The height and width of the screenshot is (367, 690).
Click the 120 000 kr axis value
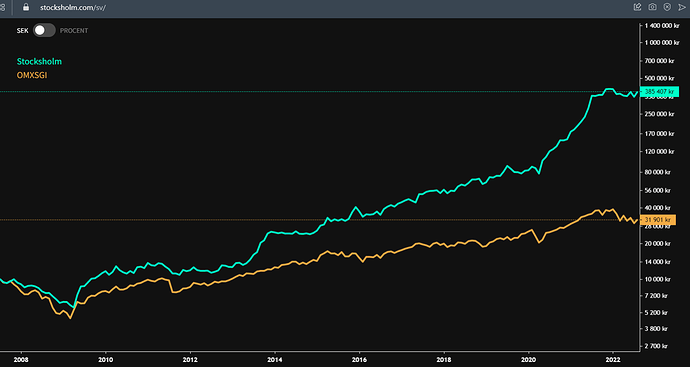(x=659, y=151)
